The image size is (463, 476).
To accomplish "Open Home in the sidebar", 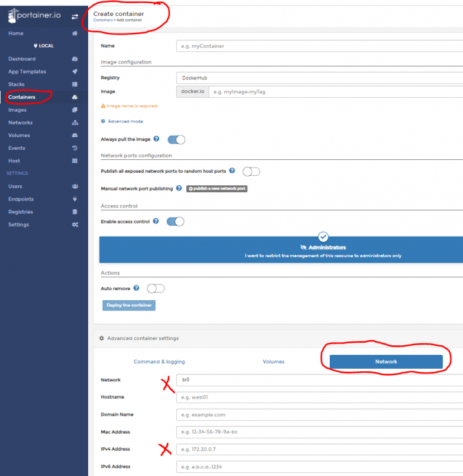I will [x=16, y=34].
